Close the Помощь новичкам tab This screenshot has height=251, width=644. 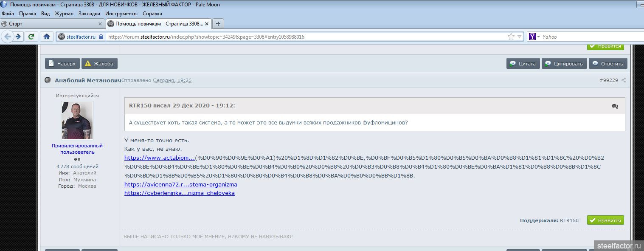pos(207,24)
